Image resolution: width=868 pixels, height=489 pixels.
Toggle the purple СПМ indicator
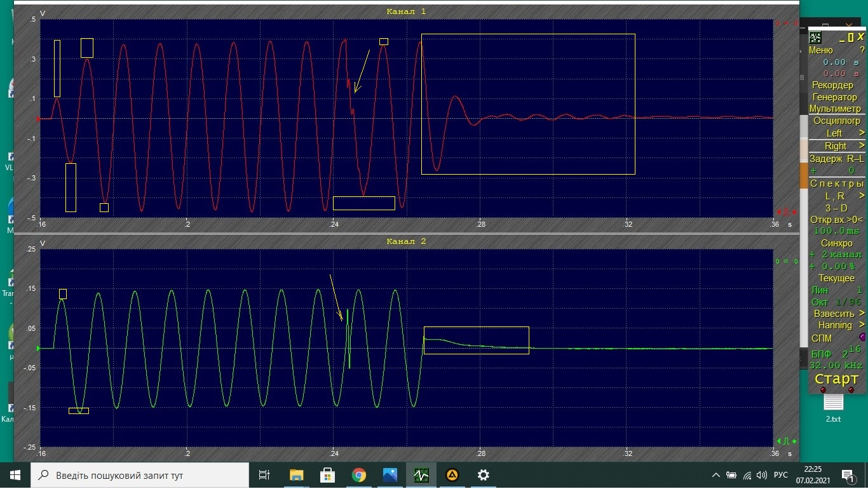click(x=862, y=337)
